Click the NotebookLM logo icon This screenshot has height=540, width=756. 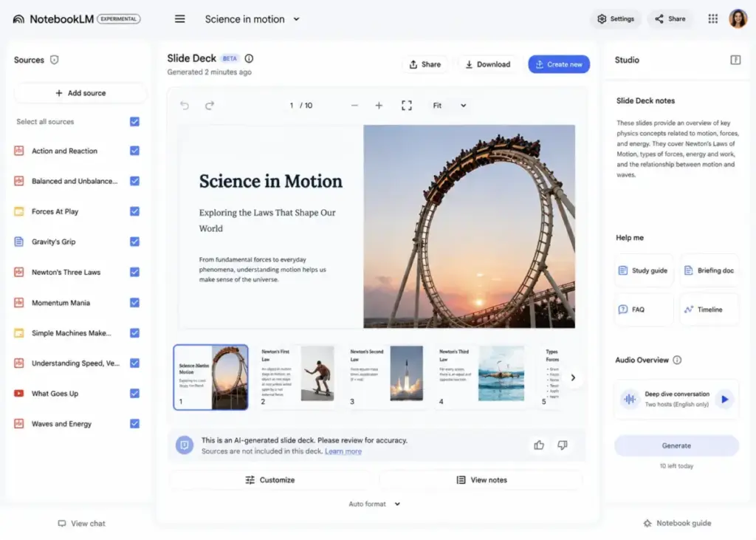click(x=18, y=18)
